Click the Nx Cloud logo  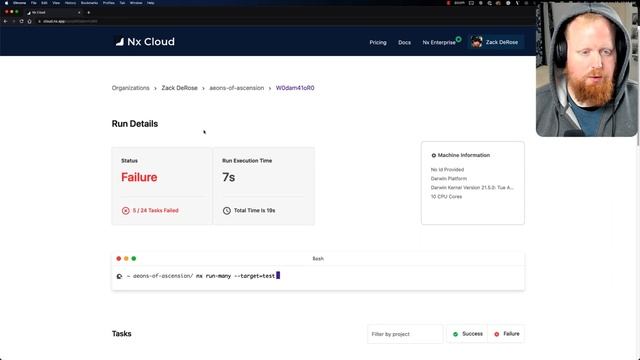tap(145, 42)
